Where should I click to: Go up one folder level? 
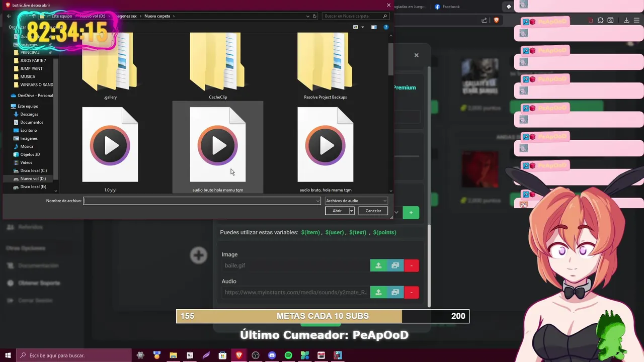(x=34, y=16)
